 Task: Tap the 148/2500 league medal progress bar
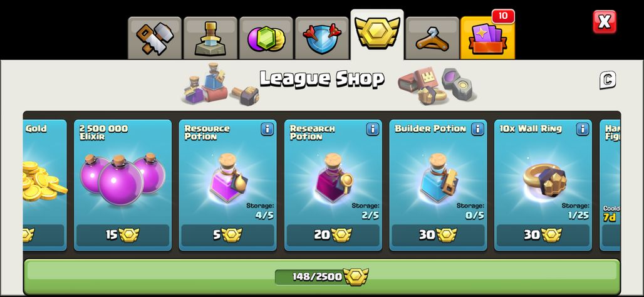(x=321, y=276)
